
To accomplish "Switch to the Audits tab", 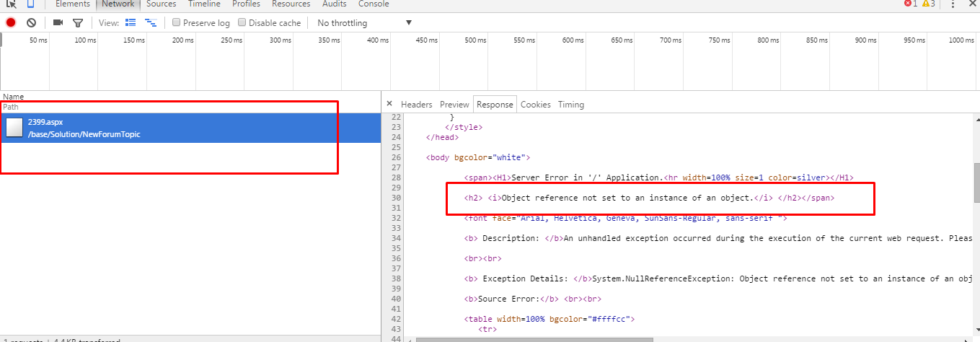I will pyautogui.click(x=334, y=4).
